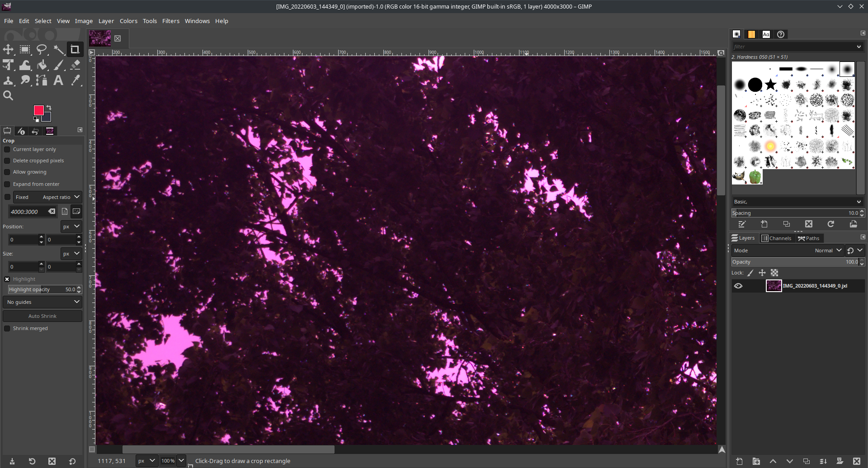
Task: Open the brush category dropdown labeled Basic
Action: [x=797, y=202]
